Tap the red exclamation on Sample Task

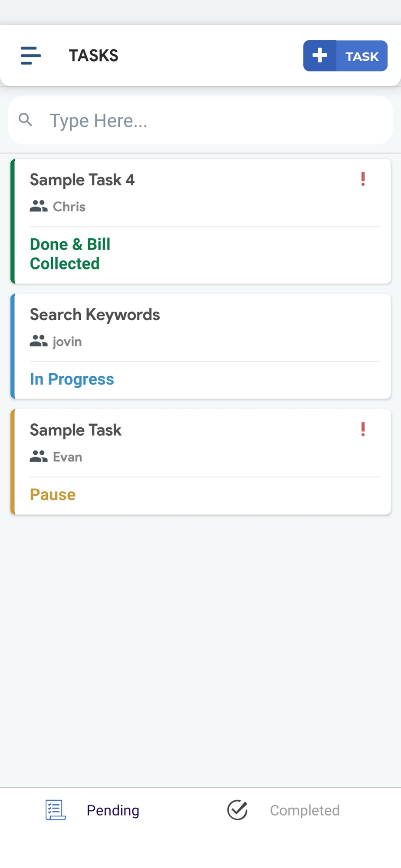[x=363, y=429]
